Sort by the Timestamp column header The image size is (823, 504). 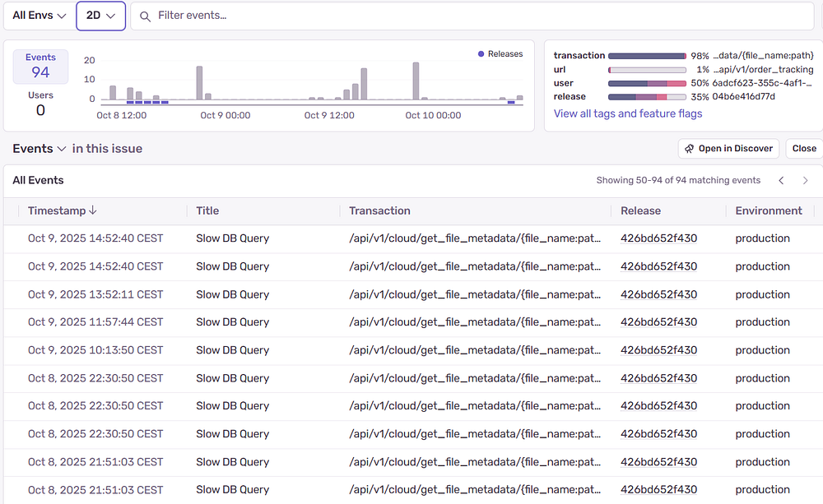(62, 210)
